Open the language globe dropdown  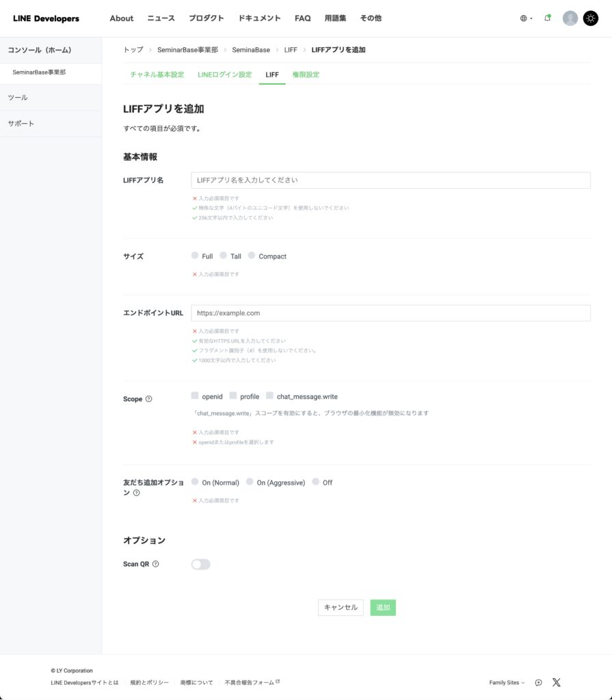click(525, 18)
